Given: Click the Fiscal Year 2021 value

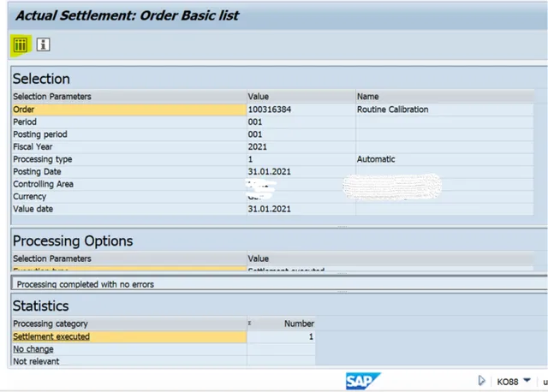Looking at the screenshot, I should pos(258,147).
